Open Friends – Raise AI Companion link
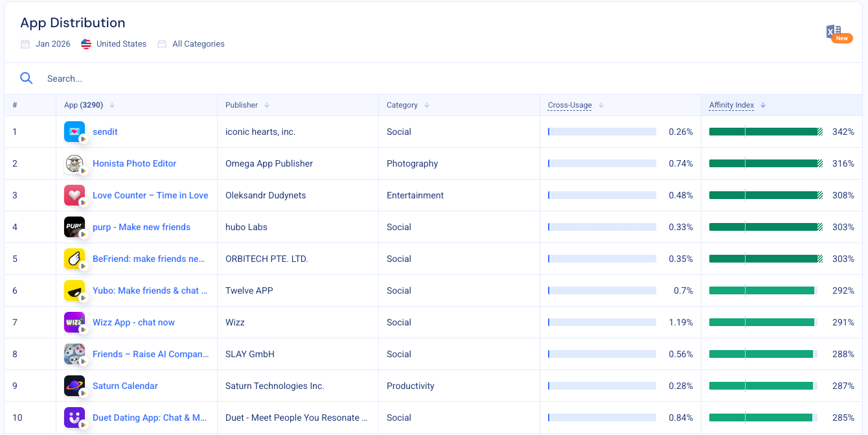 coord(151,354)
